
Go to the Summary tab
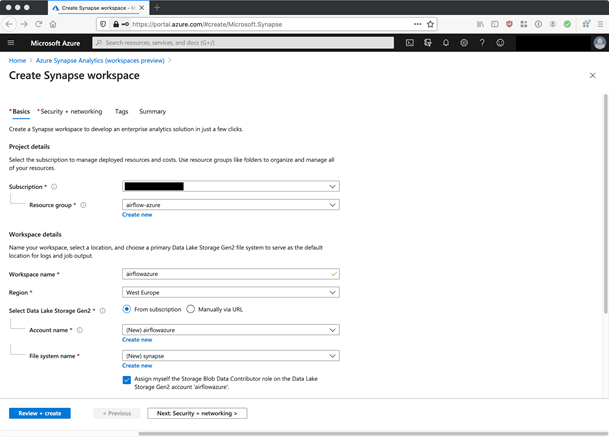pyautogui.click(x=152, y=111)
